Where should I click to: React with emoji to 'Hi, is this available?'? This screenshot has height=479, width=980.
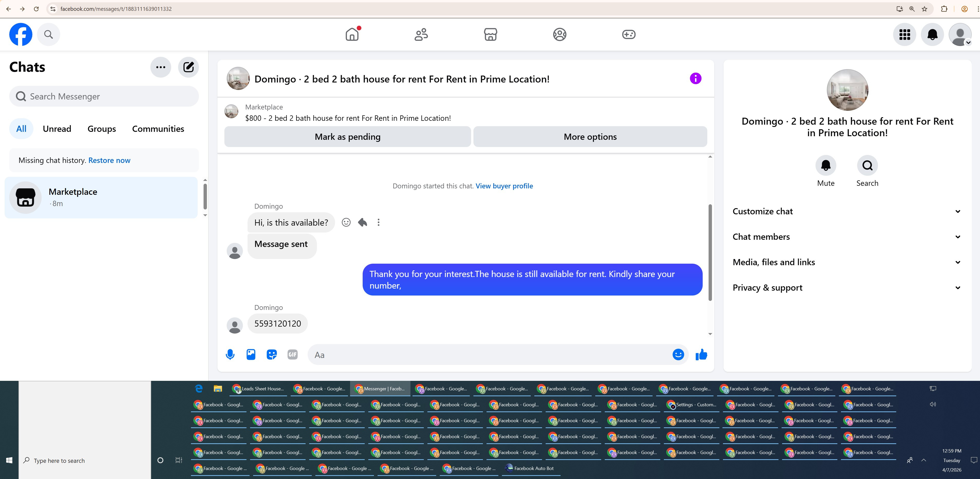pos(346,222)
